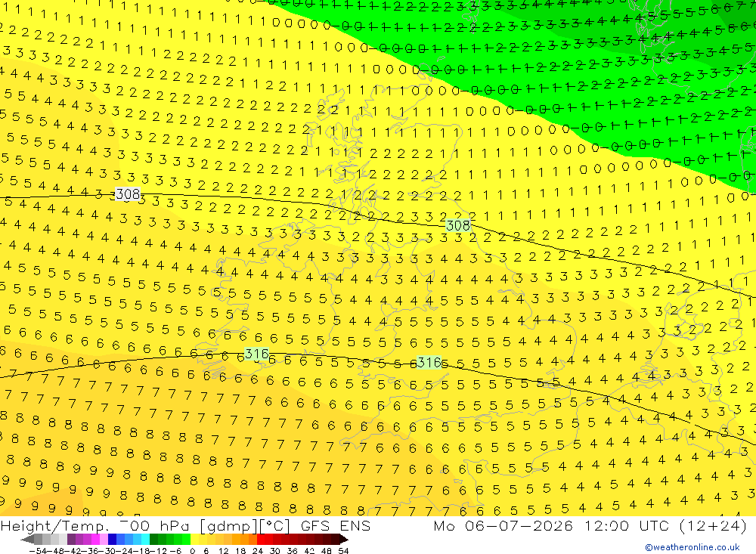
Task: Click the '-54' scale tick label
Action: coord(38,551)
